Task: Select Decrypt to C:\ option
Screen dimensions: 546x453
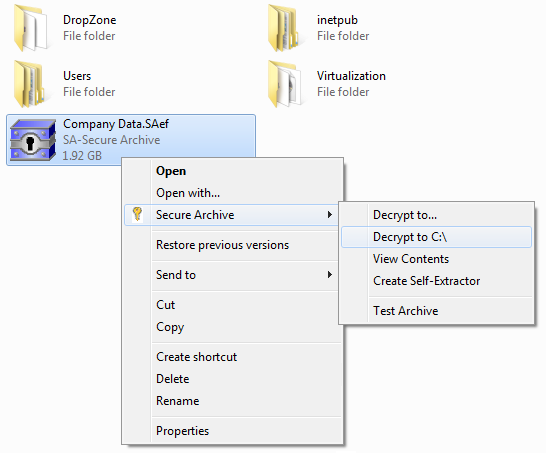Action: (410, 237)
